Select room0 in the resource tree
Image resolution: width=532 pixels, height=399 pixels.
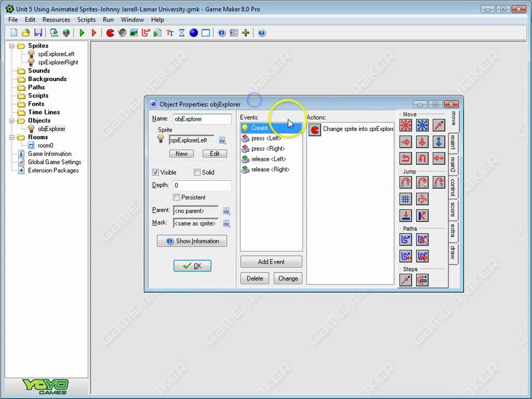click(45, 146)
